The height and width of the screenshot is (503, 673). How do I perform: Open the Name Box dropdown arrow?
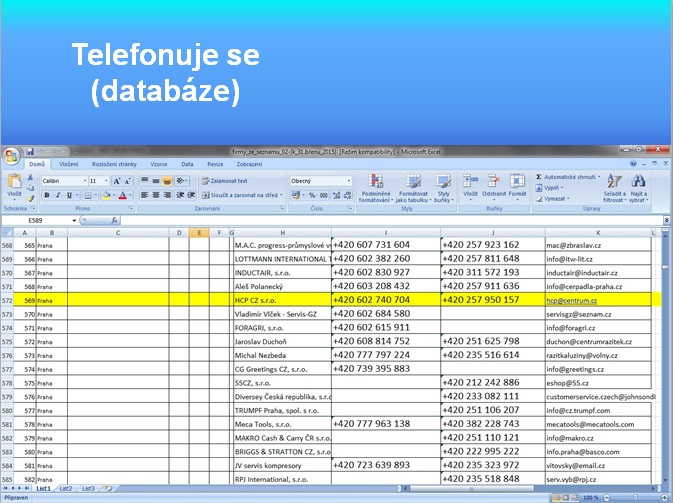point(74,221)
